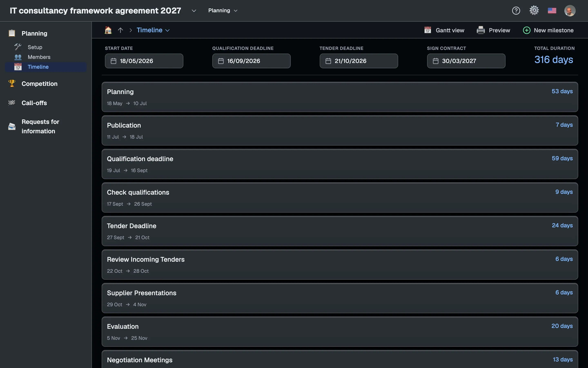Click the Setup tools icon
Screen dimensions: 588x368
click(18, 47)
